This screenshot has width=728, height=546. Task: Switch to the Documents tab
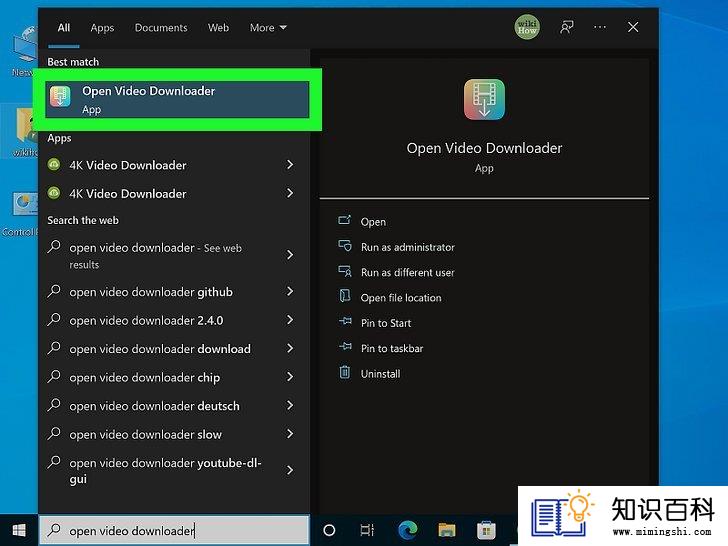pos(161,28)
